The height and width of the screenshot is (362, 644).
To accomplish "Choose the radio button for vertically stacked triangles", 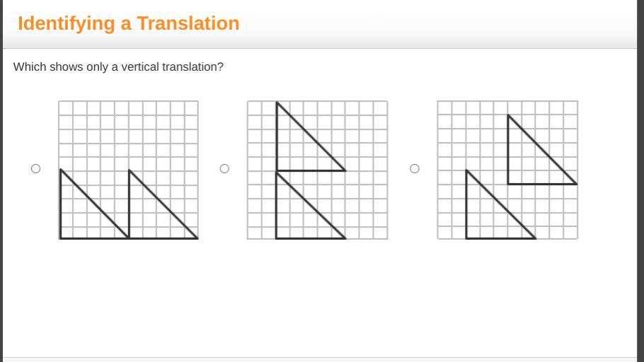I will click(224, 168).
